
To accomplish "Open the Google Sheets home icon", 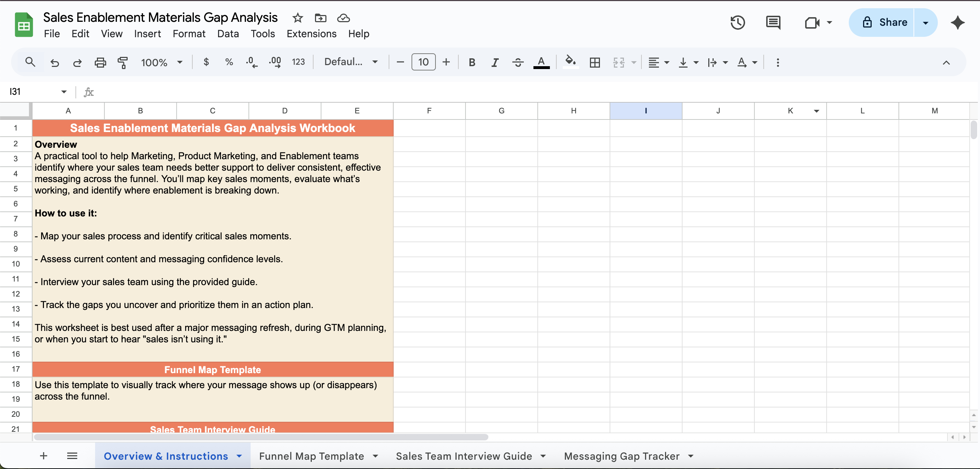I will pyautogui.click(x=24, y=25).
